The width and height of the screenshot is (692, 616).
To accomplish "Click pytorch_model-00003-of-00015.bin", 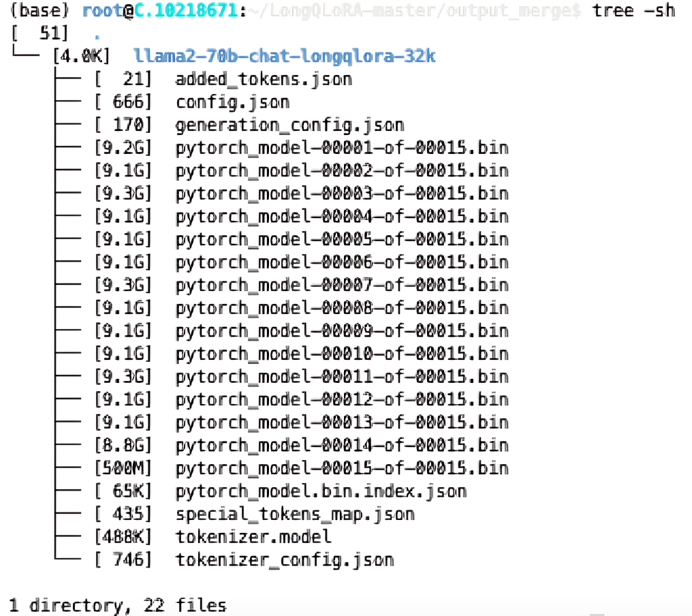I will click(342, 194).
